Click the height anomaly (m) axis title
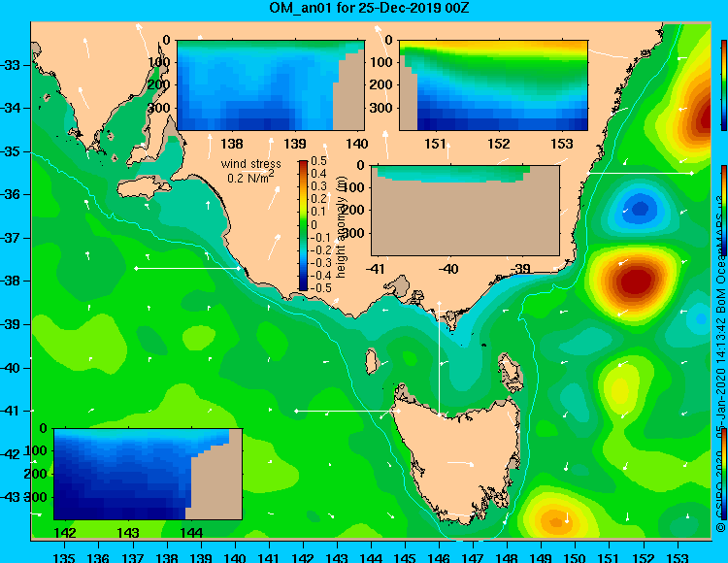This screenshot has height=563, width=728. [342, 227]
